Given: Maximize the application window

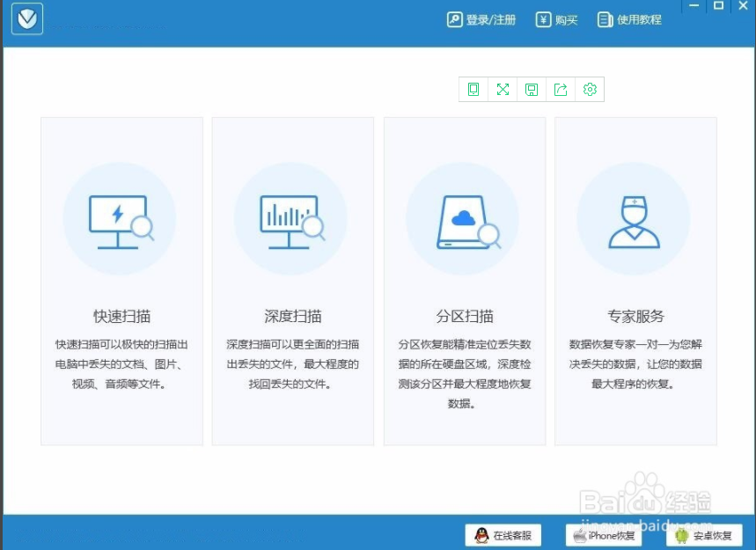Looking at the screenshot, I should point(718,6).
